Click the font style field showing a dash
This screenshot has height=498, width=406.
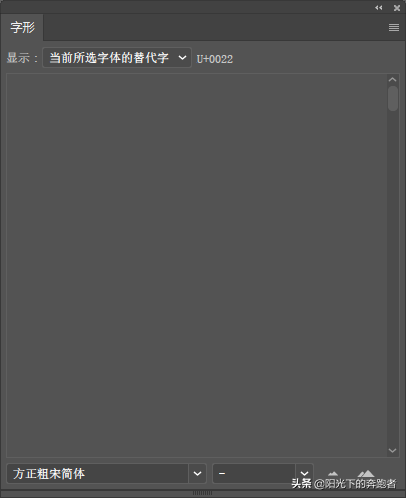(x=254, y=473)
